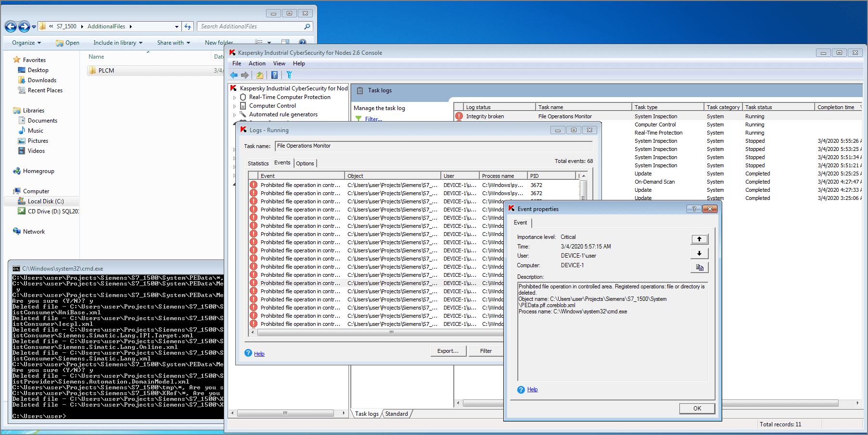The image size is (868, 435).
Task: Copy event details using the copy icon button
Action: coord(699,268)
